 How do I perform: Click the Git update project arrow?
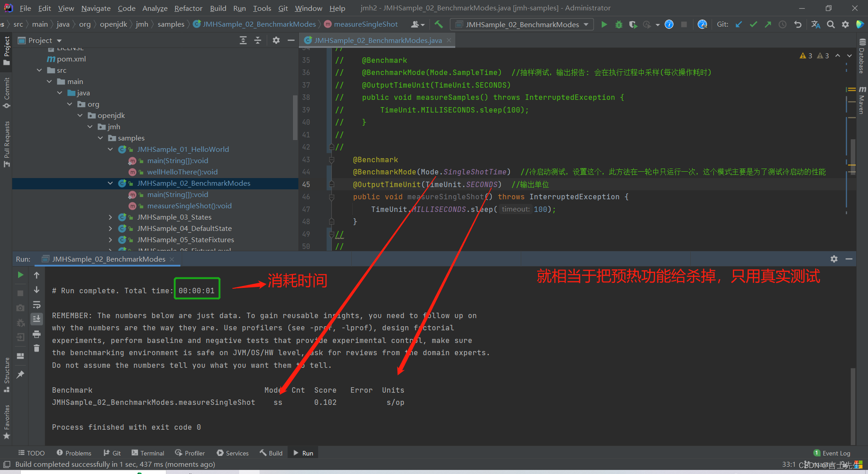(x=739, y=24)
